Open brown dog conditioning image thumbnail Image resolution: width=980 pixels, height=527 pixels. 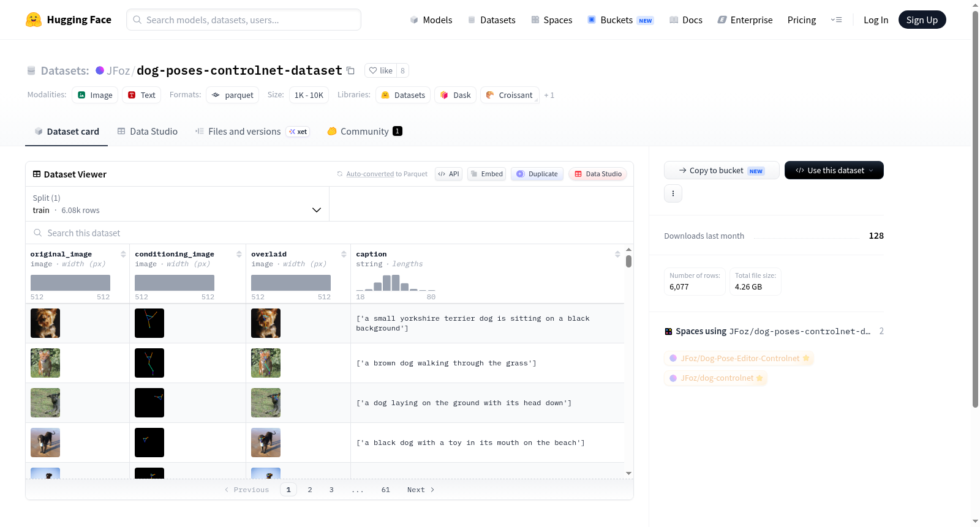point(149,363)
